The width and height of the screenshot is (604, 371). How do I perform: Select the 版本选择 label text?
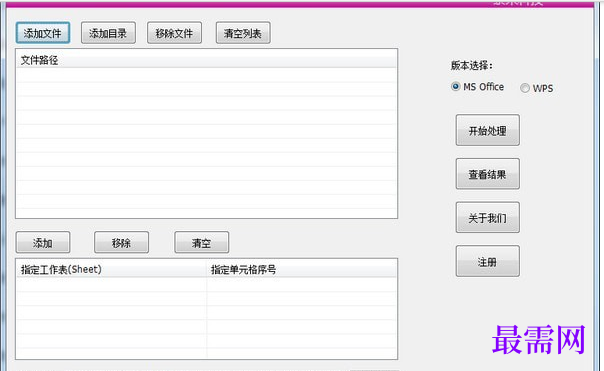[x=471, y=66]
